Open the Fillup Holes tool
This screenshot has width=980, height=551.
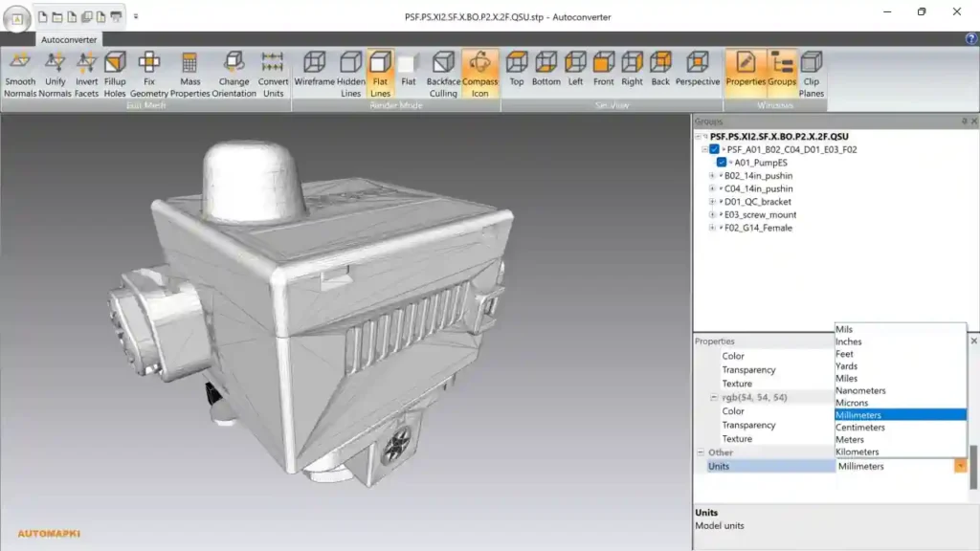pos(115,75)
